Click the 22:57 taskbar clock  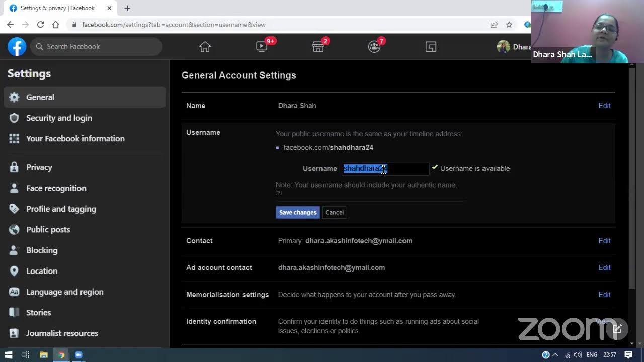pos(610,355)
